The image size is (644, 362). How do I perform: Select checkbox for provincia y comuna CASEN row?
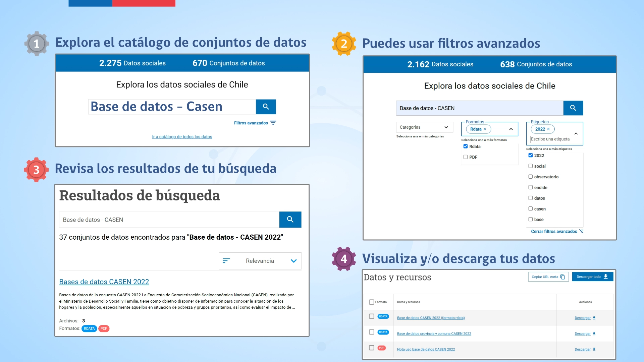tap(371, 332)
